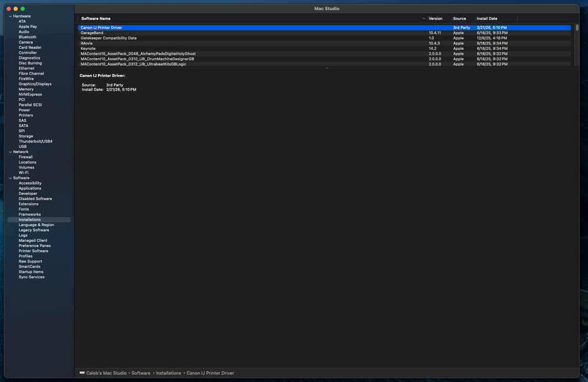Select Legacy Software in the sidebar
The image size is (588, 382).
pos(34,230)
